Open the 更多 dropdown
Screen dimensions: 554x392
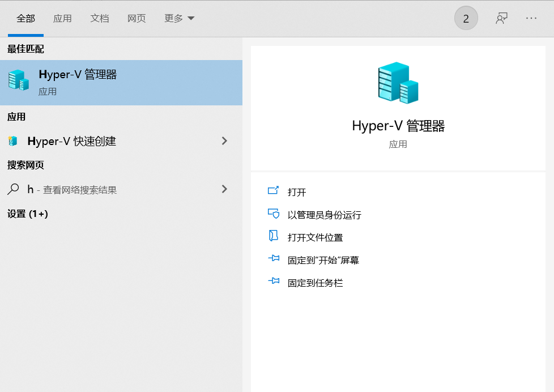point(179,18)
